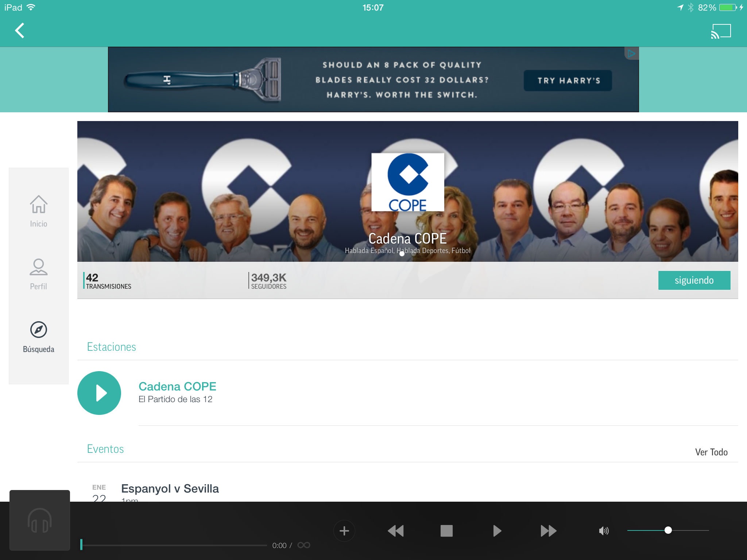Click the 0:00 elapsed time label

(279, 545)
